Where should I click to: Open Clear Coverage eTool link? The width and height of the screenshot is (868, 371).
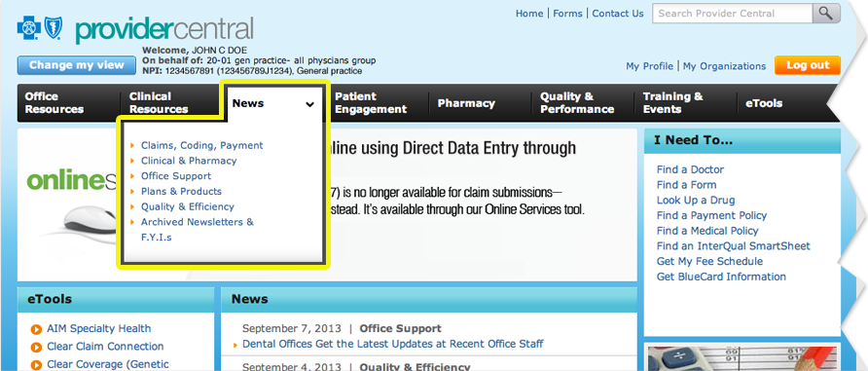[107, 364]
